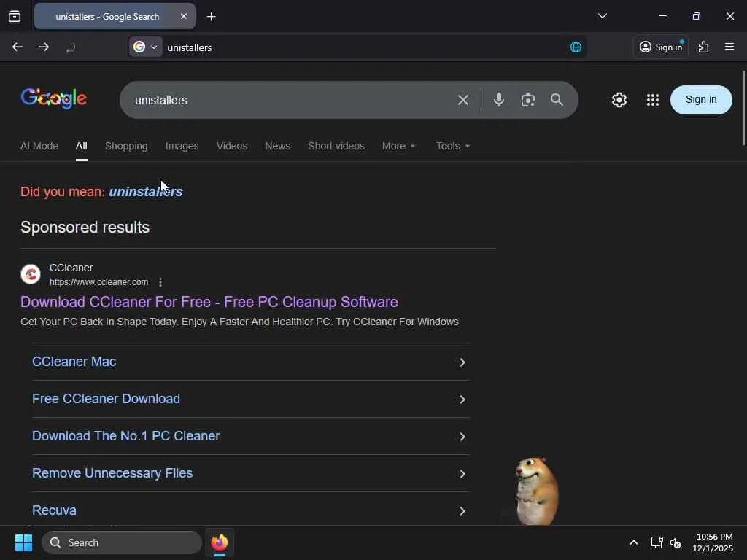Open the ccleaner.com URL link

point(98,282)
